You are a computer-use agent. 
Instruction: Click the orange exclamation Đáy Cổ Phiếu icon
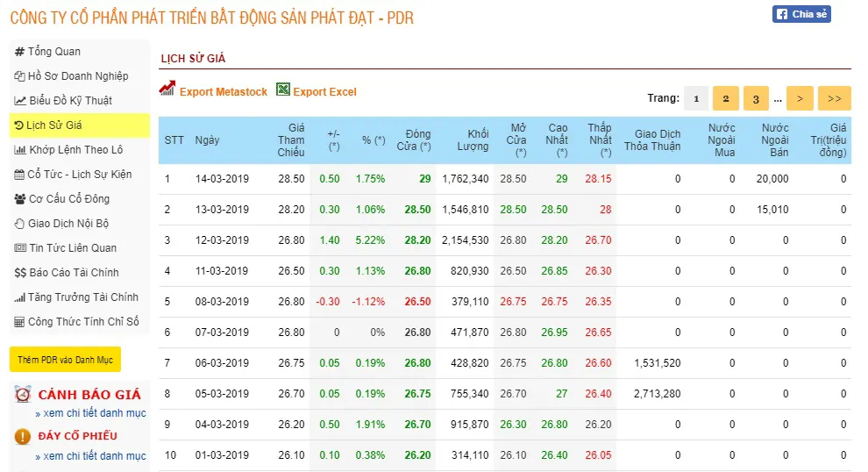[x=23, y=437]
